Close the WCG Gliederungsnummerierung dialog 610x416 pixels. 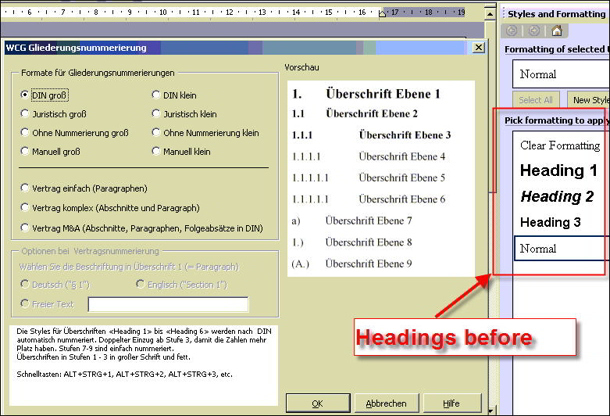(x=478, y=48)
